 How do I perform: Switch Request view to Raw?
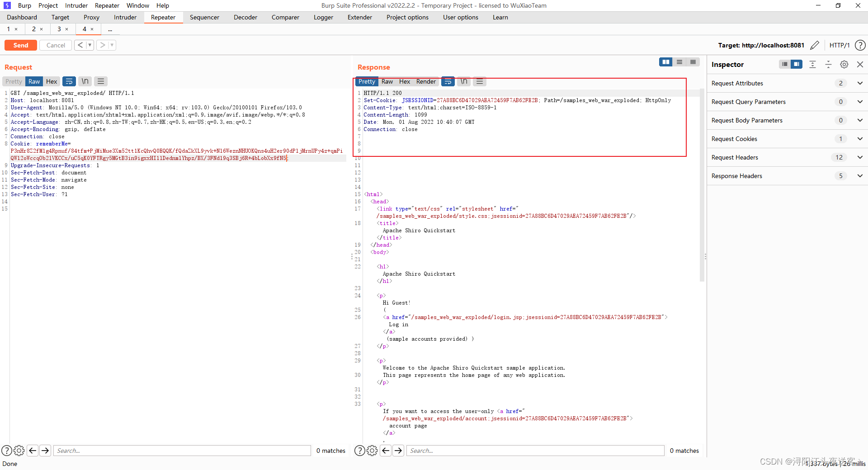click(x=34, y=81)
